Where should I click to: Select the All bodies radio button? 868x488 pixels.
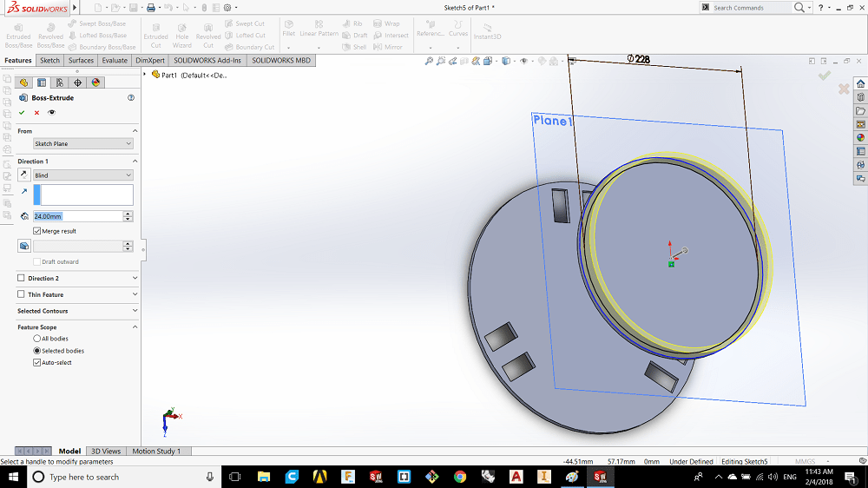pyautogui.click(x=37, y=339)
